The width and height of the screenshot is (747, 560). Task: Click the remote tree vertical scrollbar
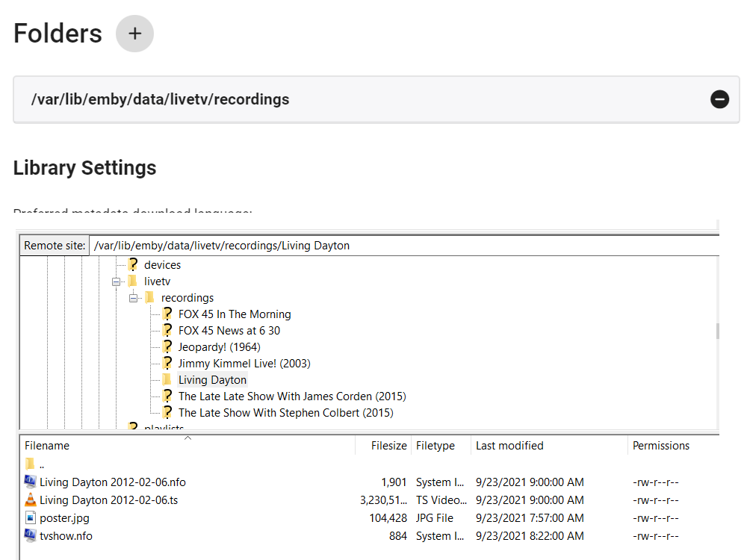click(718, 332)
